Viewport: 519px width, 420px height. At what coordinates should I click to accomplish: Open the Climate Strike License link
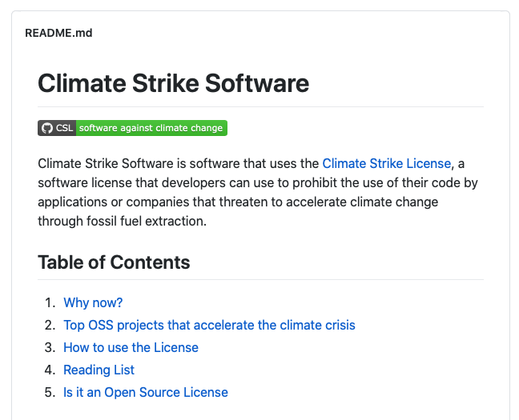tap(386, 164)
